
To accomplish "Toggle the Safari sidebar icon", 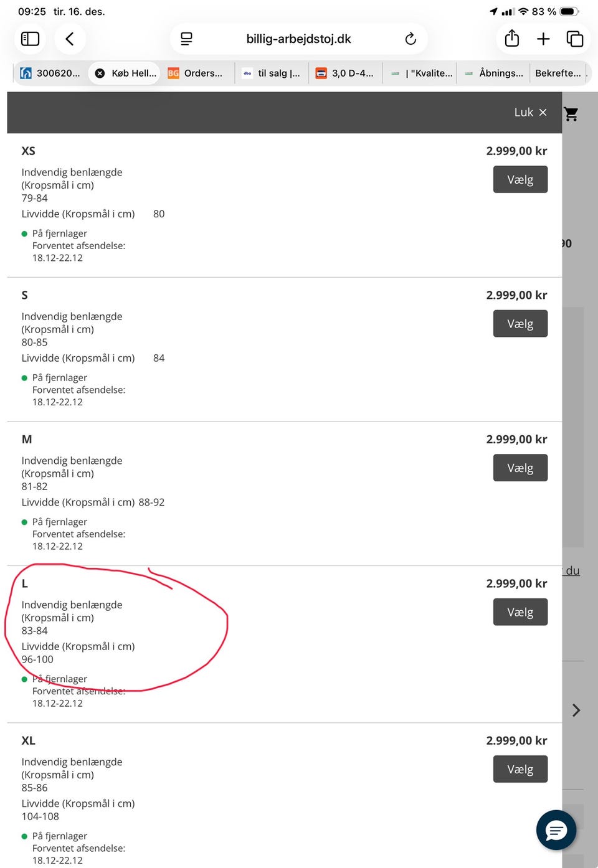I will (x=30, y=39).
